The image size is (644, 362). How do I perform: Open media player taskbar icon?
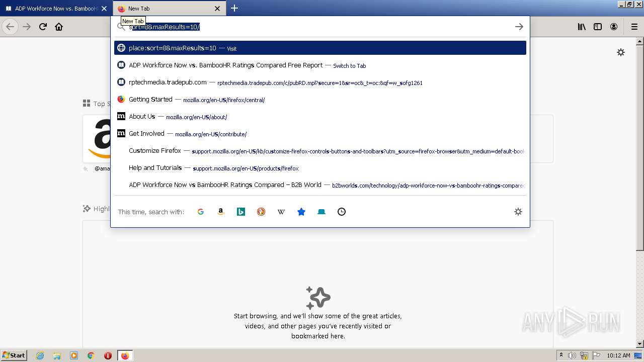74,355
